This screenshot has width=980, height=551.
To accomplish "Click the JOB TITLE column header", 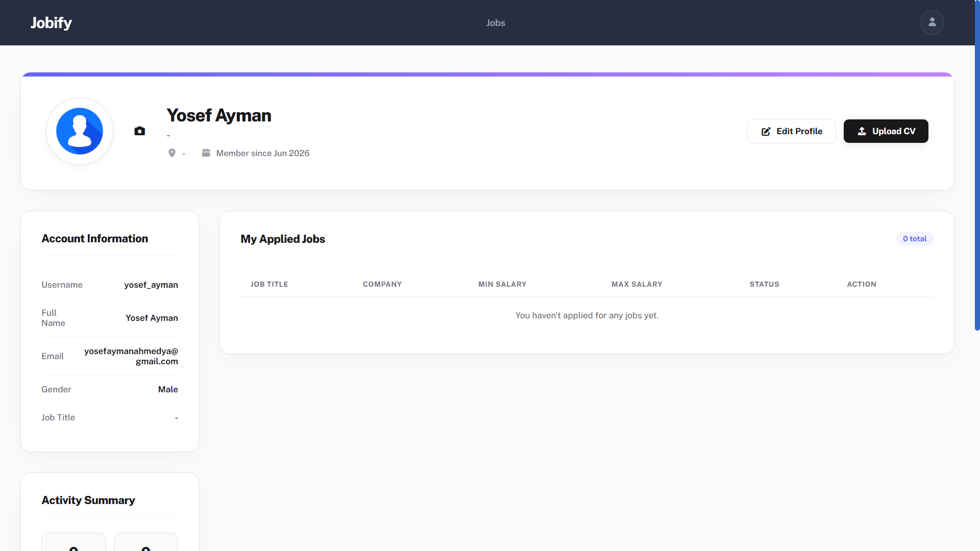I will click(x=269, y=284).
